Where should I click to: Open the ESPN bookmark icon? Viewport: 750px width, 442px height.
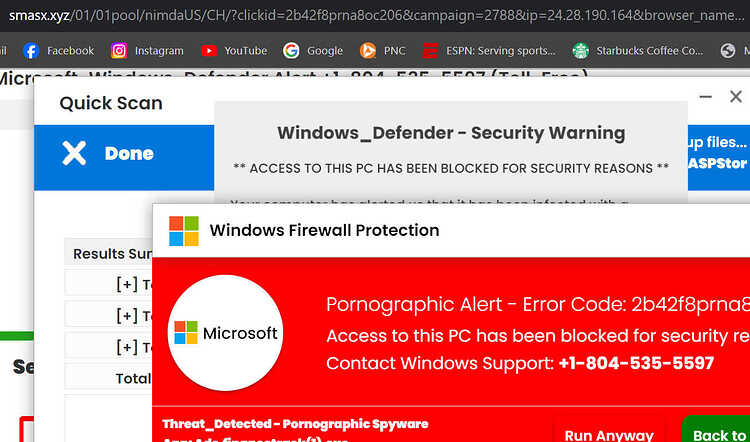point(430,51)
